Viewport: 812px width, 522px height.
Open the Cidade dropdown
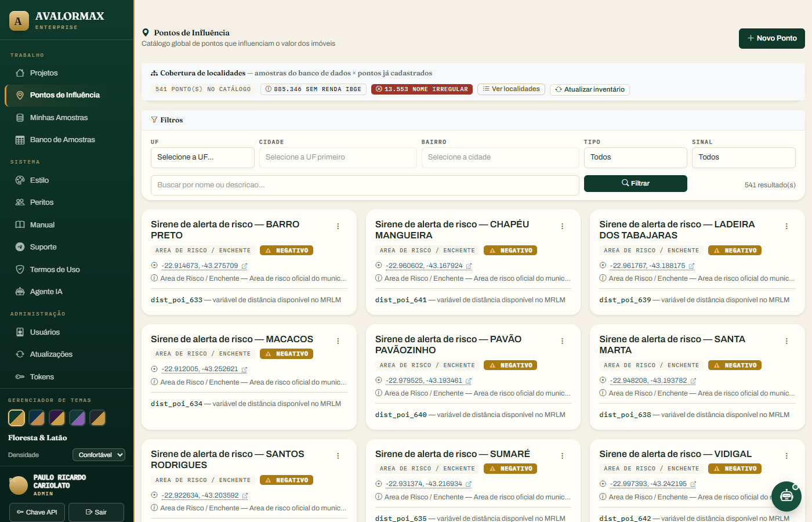(x=338, y=157)
